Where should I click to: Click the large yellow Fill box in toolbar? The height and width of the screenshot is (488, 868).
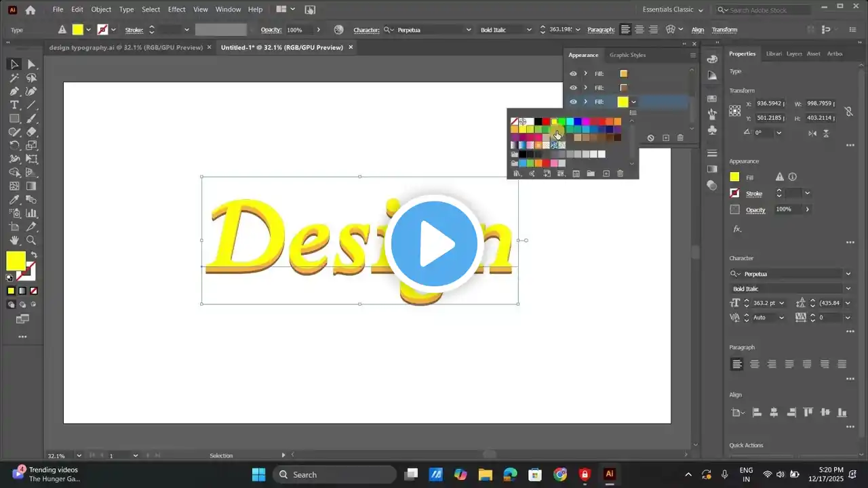[x=16, y=261]
